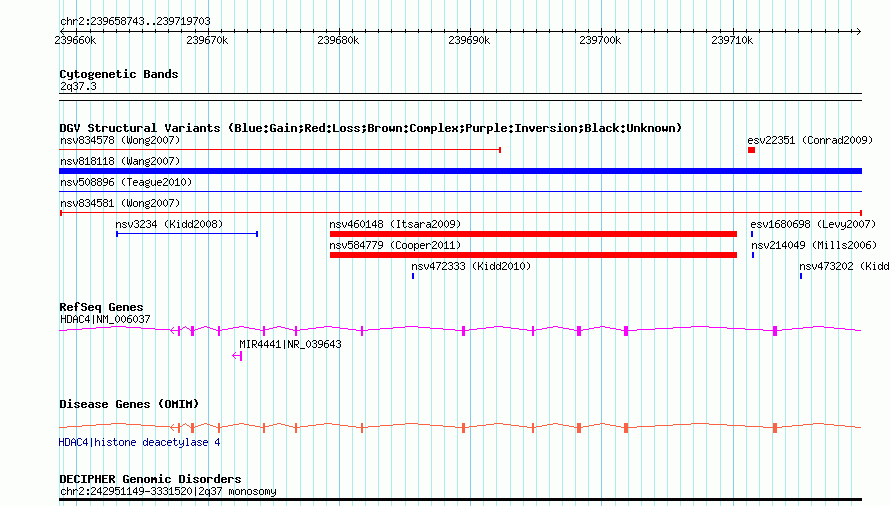Screen dimensions: 890x506
Task: Click the nsv214049 (Mills2006) label
Action: pyautogui.click(x=814, y=245)
